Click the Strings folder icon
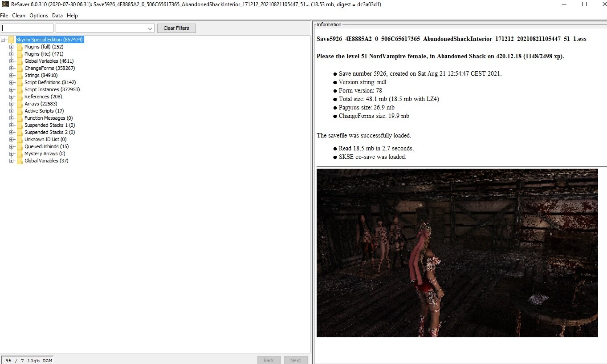 (x=20, y=75)
